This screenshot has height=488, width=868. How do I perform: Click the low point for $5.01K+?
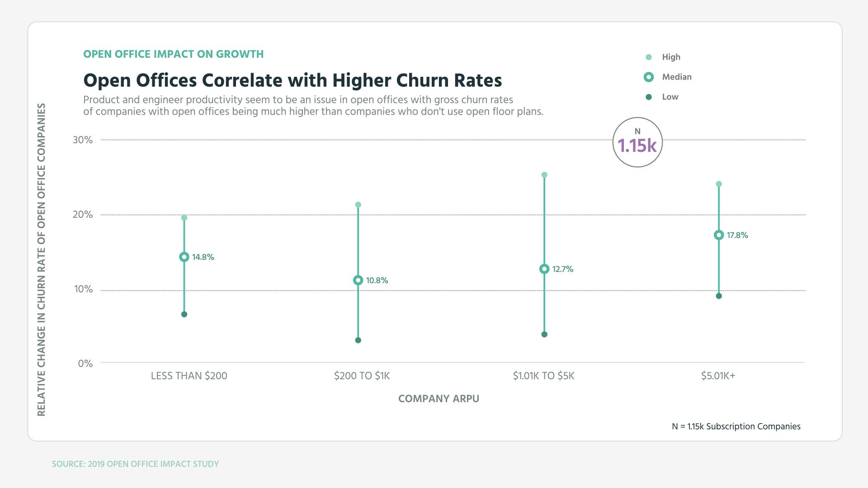(719, 296)
